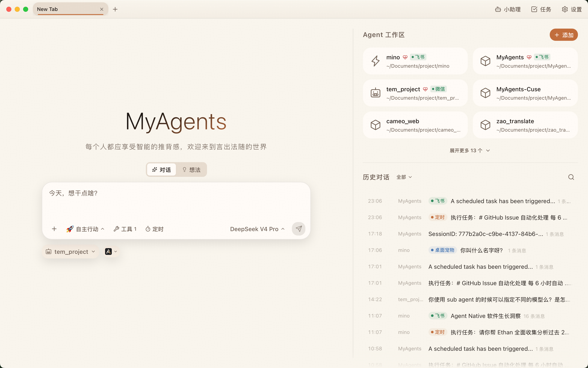Click the 飞书 badge on 11:07 row
The height and width of the screenshot is (368, 588).
[438, 316]
